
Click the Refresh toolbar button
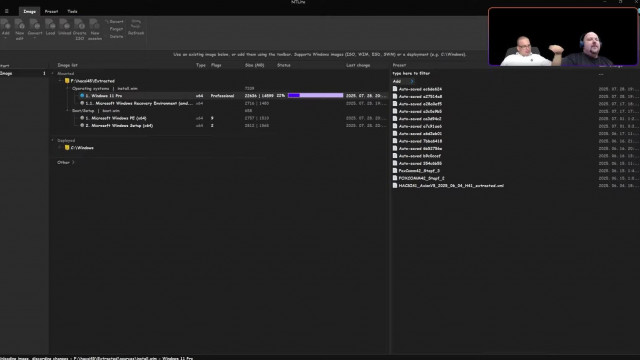coord(136,27)
